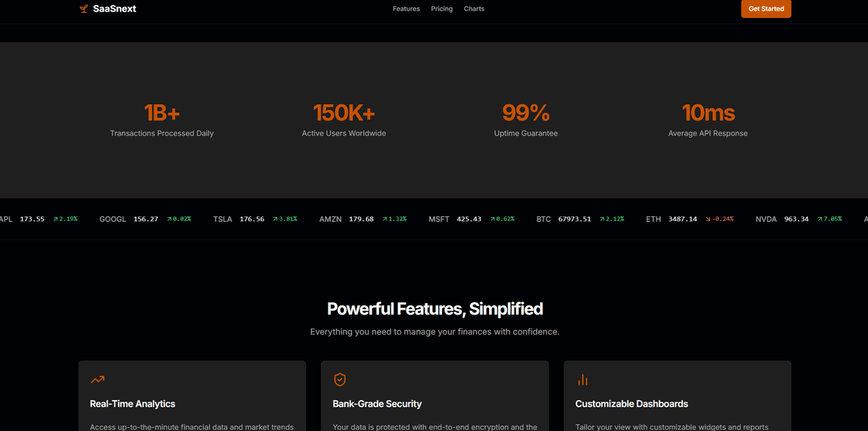Image resolution: width=868 pixels, height=431 pixels.
Task: Open the Real-Time Analytics card title
Action: (132, 404)
